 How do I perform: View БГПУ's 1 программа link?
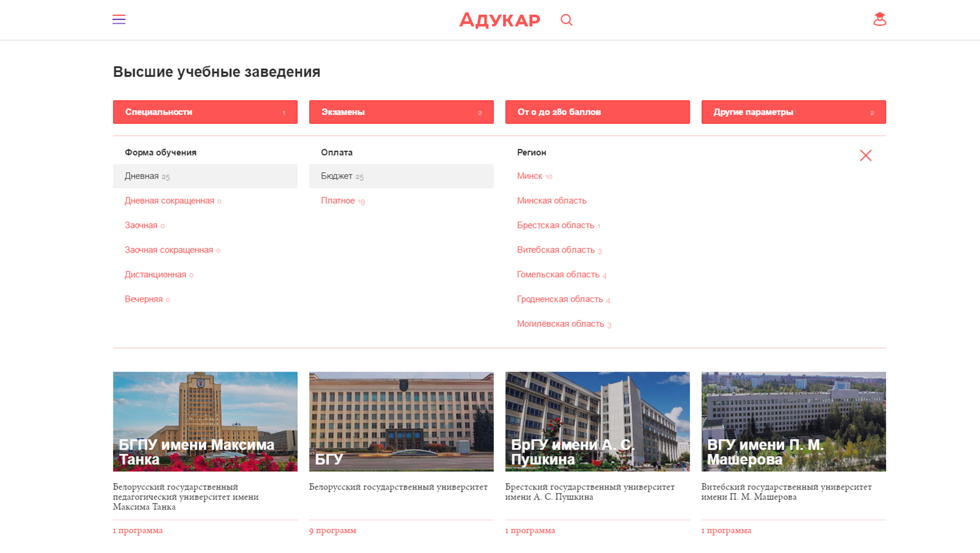pos(138,531)
